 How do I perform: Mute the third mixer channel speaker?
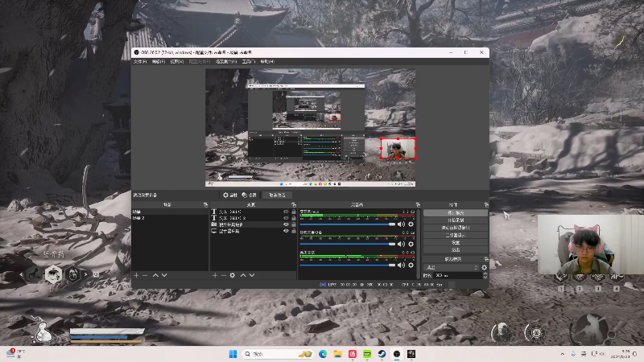pyautogui.click(x=401, y=265)
